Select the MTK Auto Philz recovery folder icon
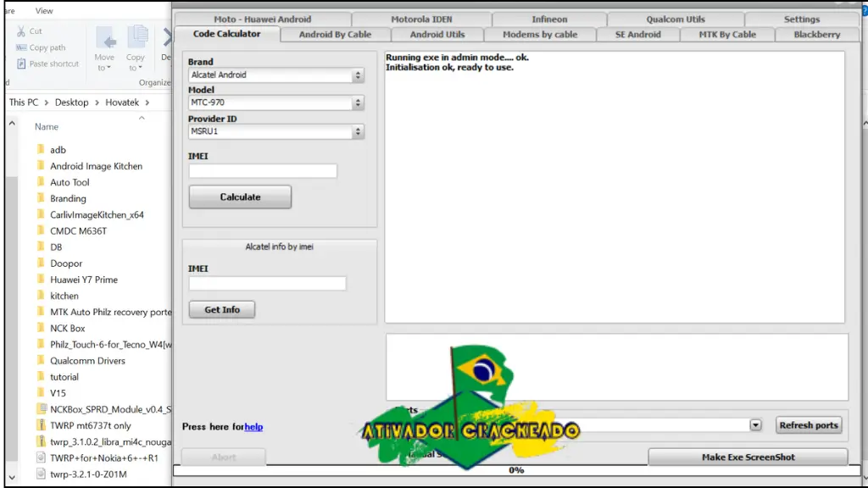This screenshot has width=868, height=488. pyautogui.click(x=41, y=312)
